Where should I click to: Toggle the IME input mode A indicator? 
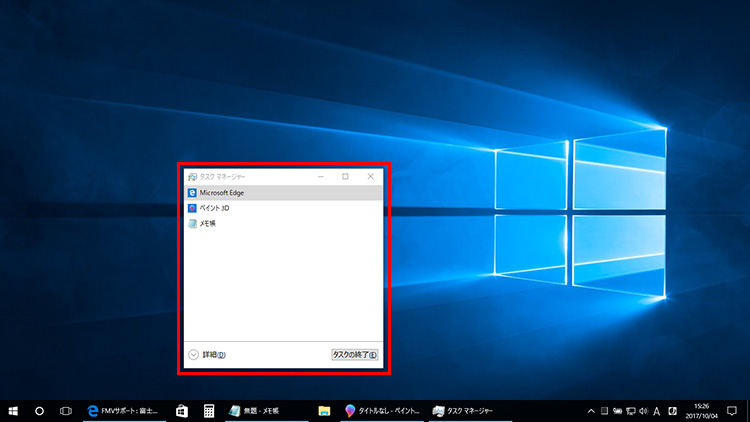click(x=657, y=410)
